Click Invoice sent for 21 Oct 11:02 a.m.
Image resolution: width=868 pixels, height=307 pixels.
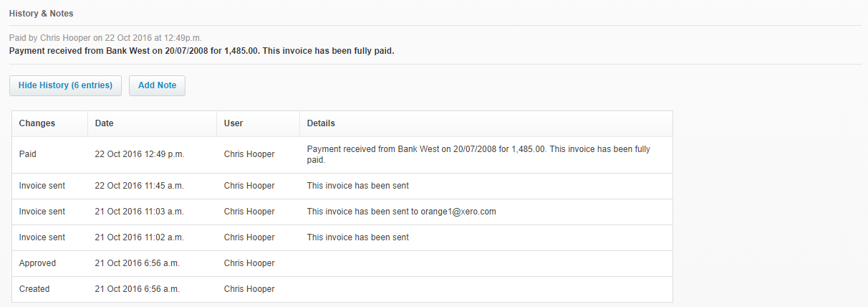coord(42,237)
